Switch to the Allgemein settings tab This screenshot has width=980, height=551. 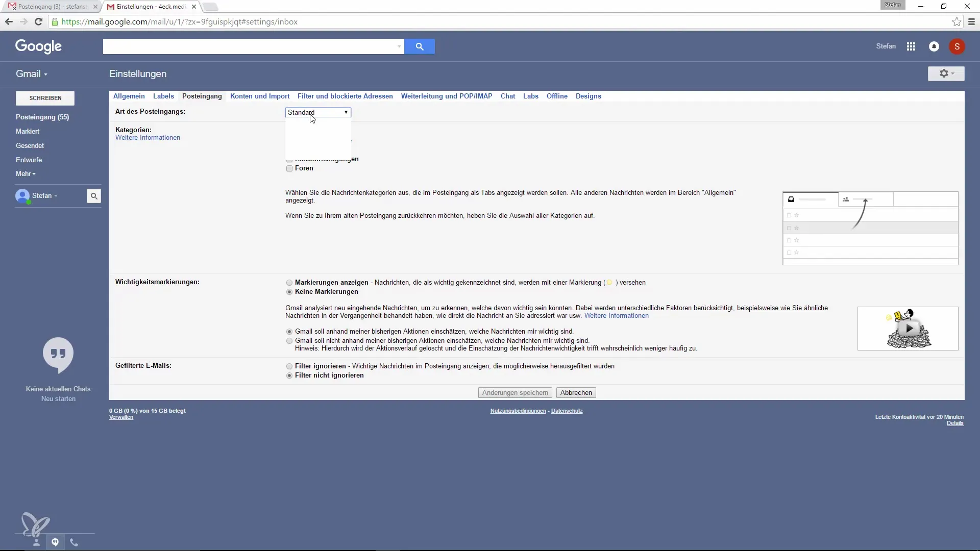click(x=129, y=96)
